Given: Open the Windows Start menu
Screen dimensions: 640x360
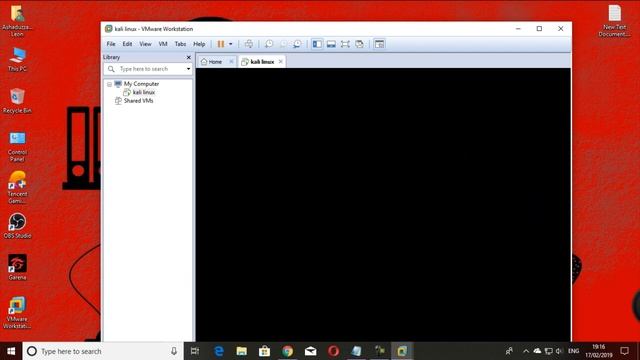Looking at the screenshot, I should pos(11,351).
